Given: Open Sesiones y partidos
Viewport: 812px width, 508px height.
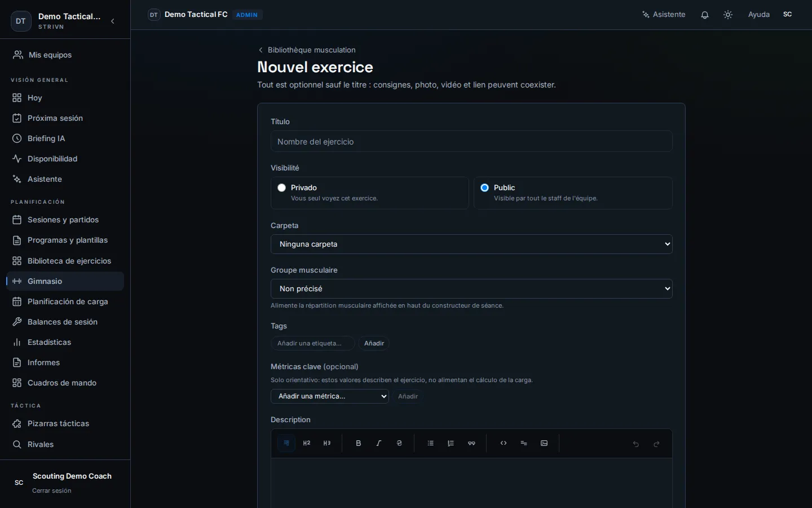Looking at the screenshot, I should tap(65, 220).
